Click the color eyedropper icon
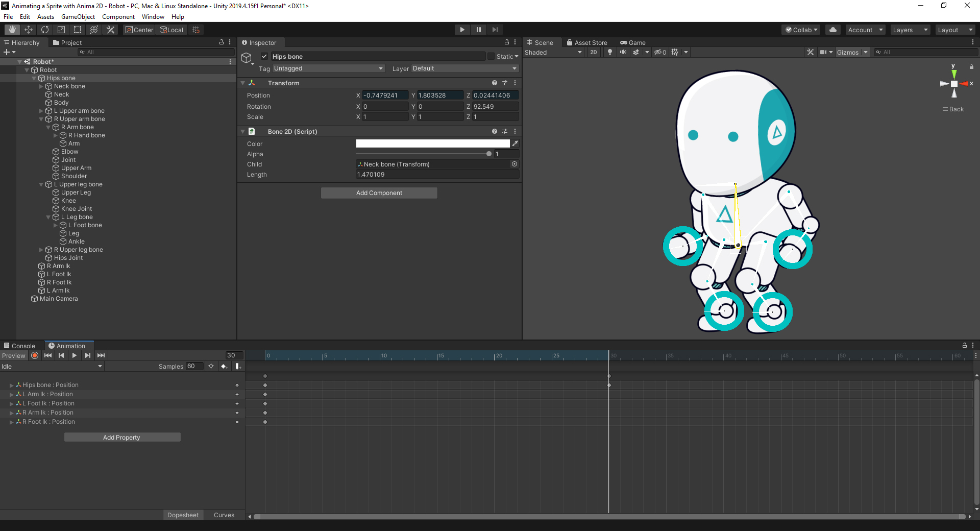Viewport: 980px width, 531px height. (515, 143)
